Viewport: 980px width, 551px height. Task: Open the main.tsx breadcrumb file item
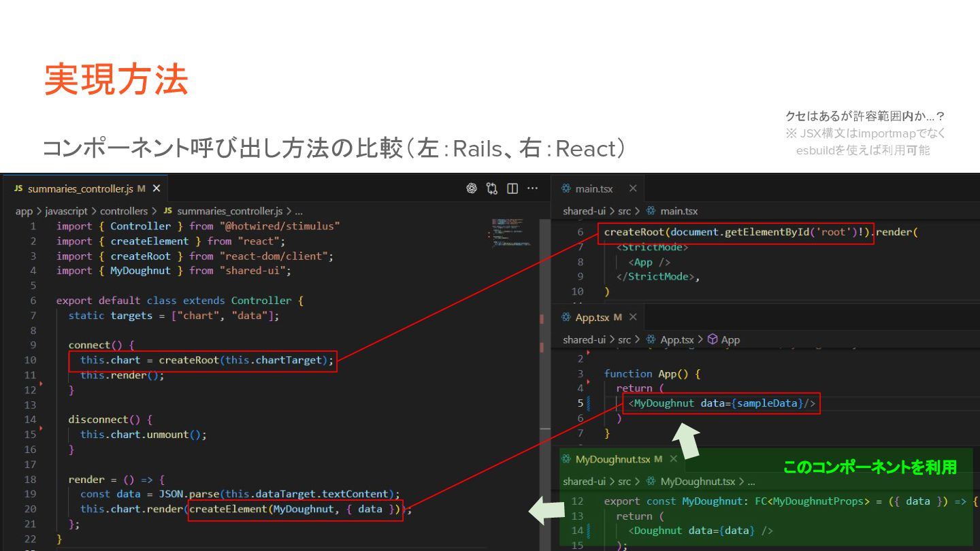[x=679, y=211]
